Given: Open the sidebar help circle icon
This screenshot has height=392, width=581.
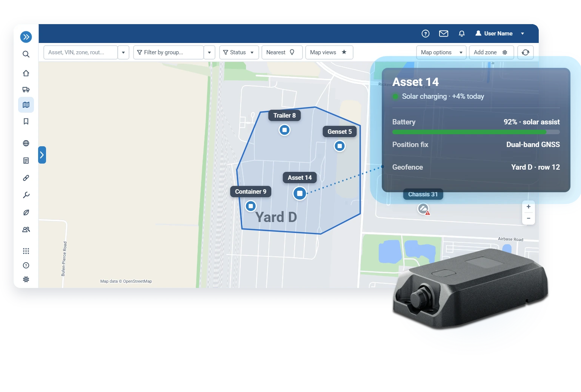Looking at the screenshot, I should (x=26, y=265).
